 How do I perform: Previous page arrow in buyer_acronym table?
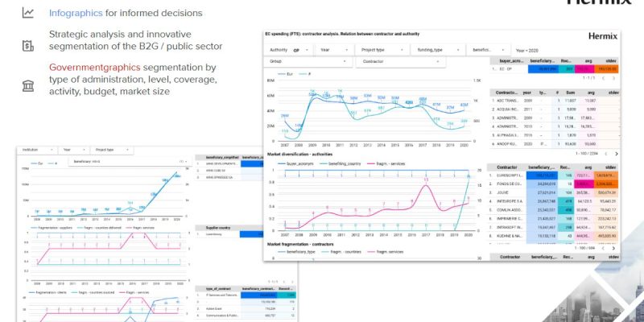(603, 78)
